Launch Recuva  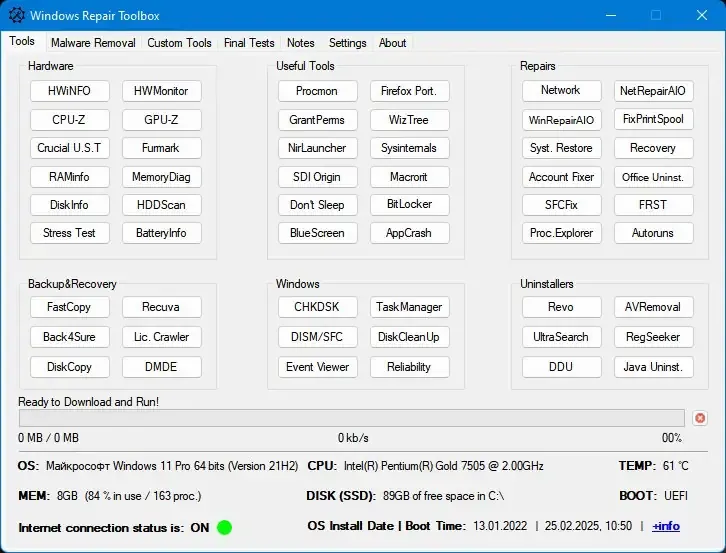tap(162, 307)
